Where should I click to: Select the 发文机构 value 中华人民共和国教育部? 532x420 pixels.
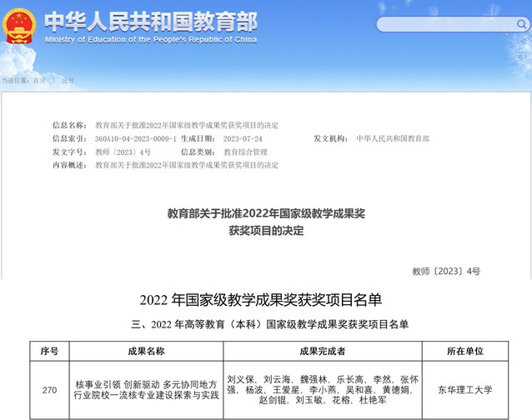(x=393, y=138)
